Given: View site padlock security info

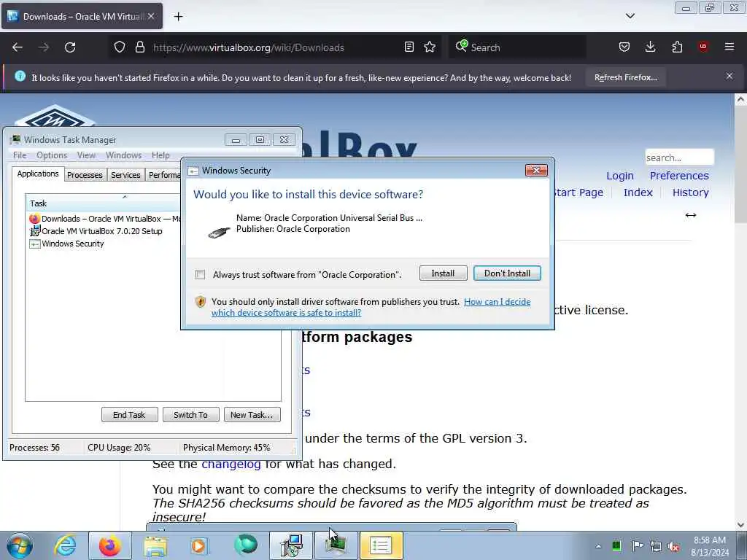Looking at the screenshot, I should click(139, 47).
